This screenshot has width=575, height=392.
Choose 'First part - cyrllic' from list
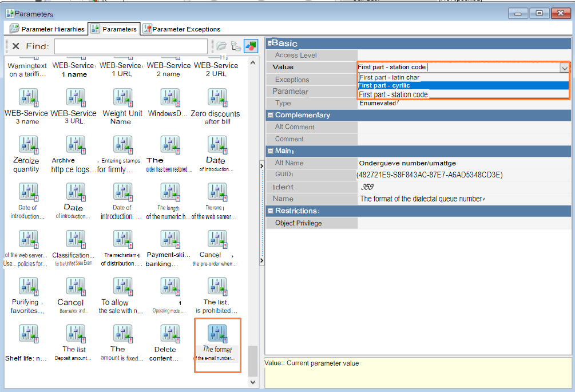[384, 86]
